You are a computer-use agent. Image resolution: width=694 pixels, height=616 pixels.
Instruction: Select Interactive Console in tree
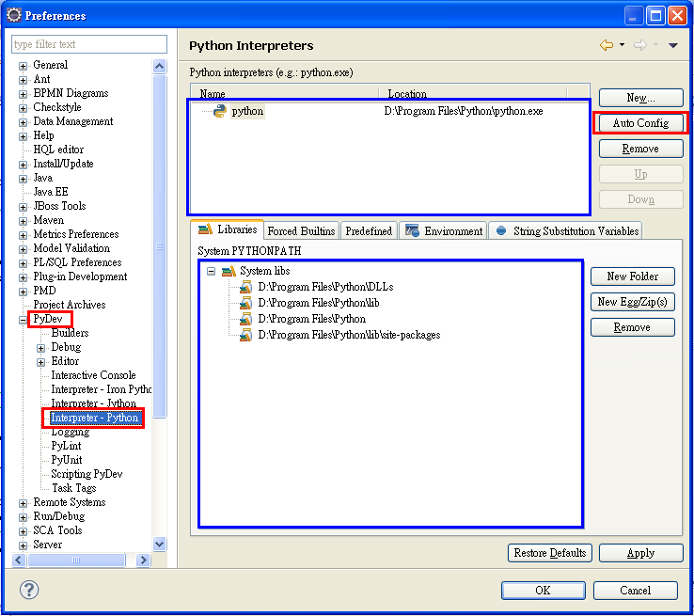coord(93,375)
